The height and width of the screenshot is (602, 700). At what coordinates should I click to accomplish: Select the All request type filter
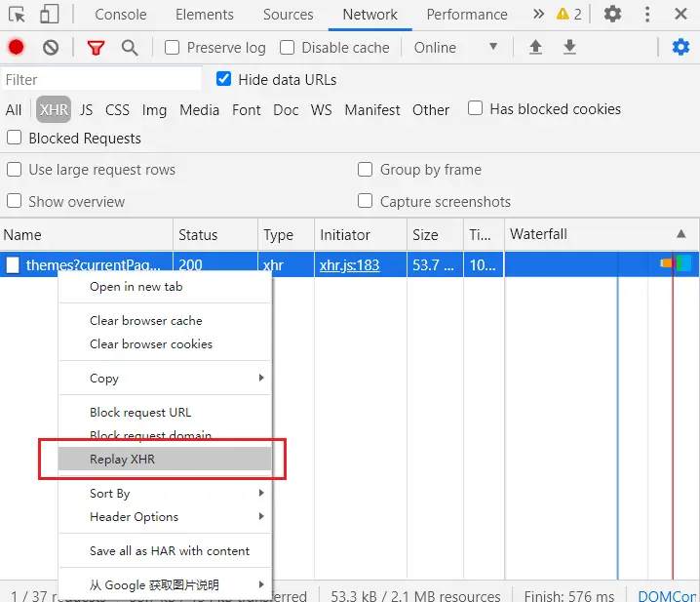[14, 110]
